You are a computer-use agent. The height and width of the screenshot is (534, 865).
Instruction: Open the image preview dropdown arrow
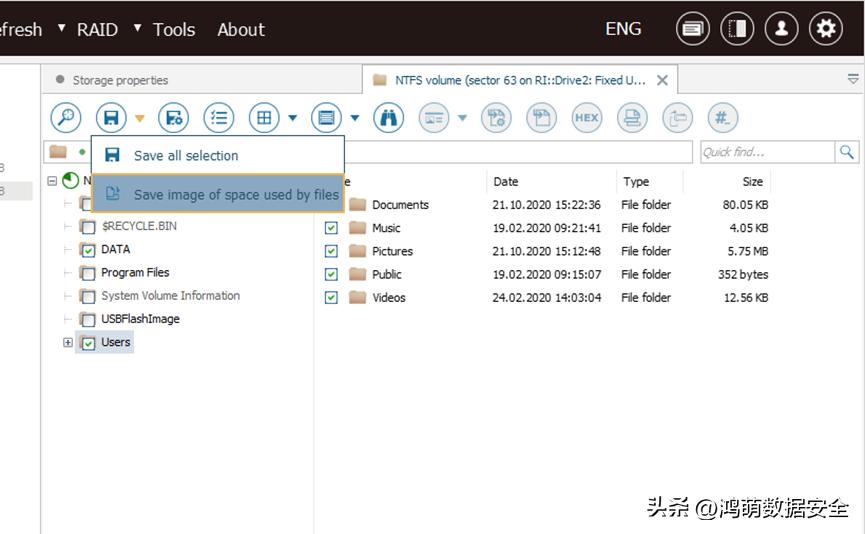pos(462,118)
